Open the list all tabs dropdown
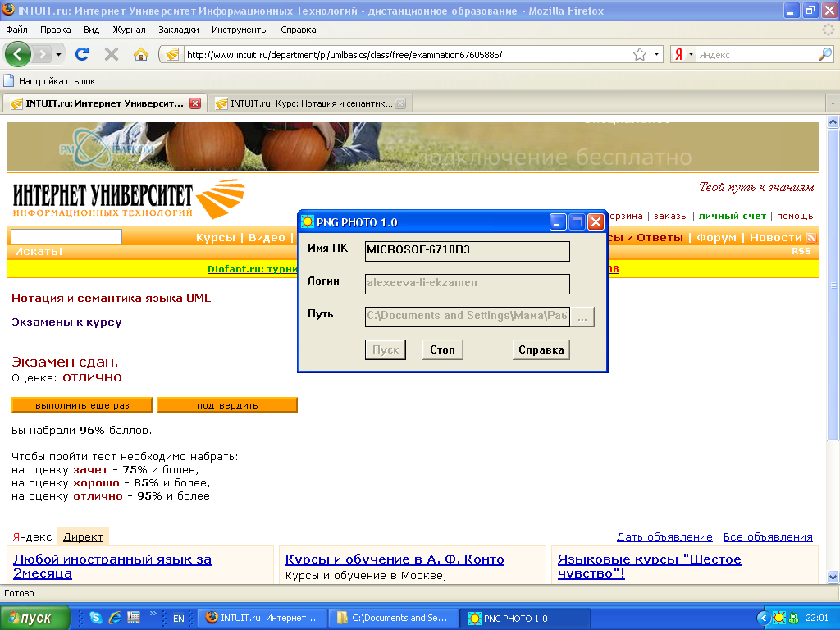Viewport: 840px width, 630px height. click(833, 103)
